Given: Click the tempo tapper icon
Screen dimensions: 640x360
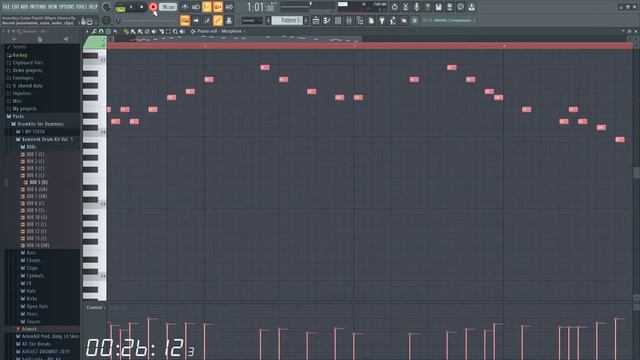Looking at the screenshot, I should [x=393, y=20].
